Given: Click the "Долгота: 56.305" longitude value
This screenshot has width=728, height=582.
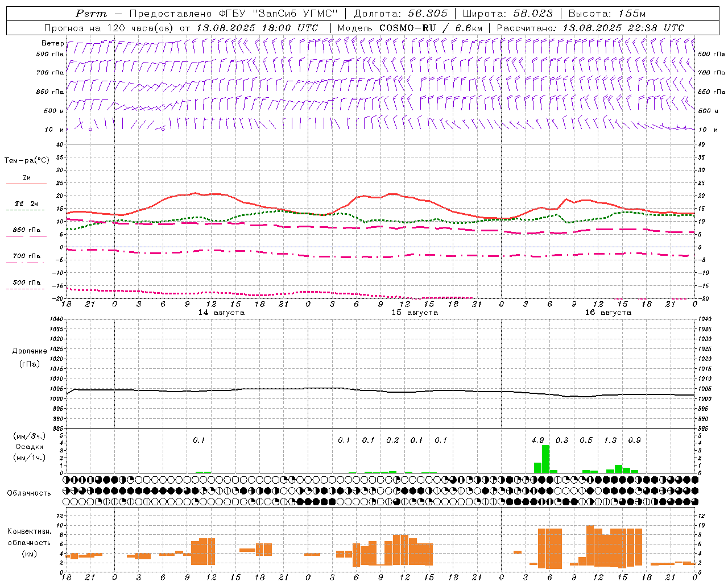Looking at the screenshot, I should (400, 14).
